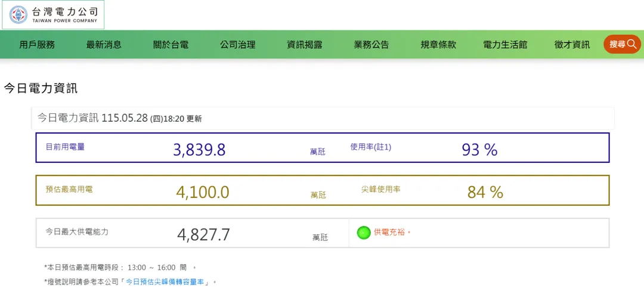Viewport: 644px width, 294px height.
Task: Click the 尖峰使用率 label
Action: pos(380,189)
